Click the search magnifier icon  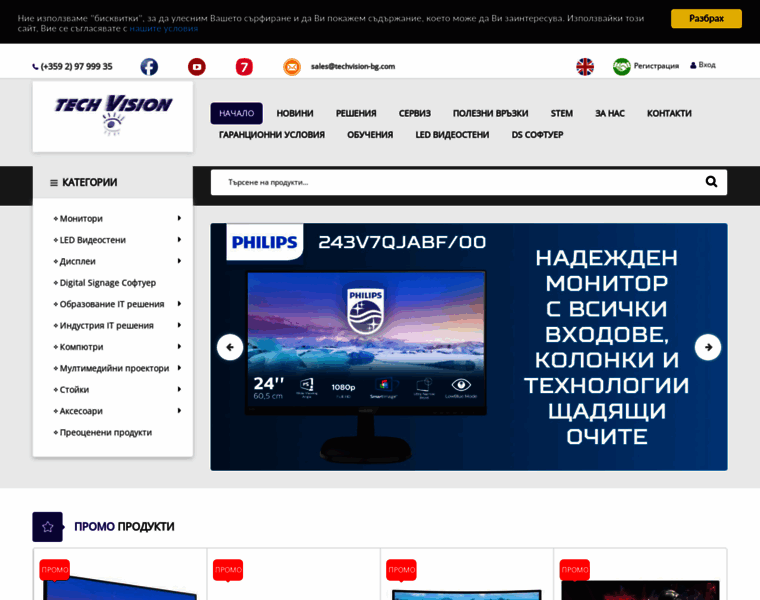click(x=711, y=182)
